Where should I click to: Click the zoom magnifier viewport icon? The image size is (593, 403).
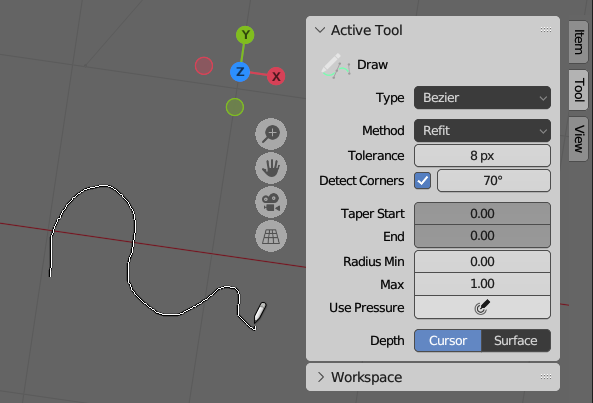pos(271,134)
